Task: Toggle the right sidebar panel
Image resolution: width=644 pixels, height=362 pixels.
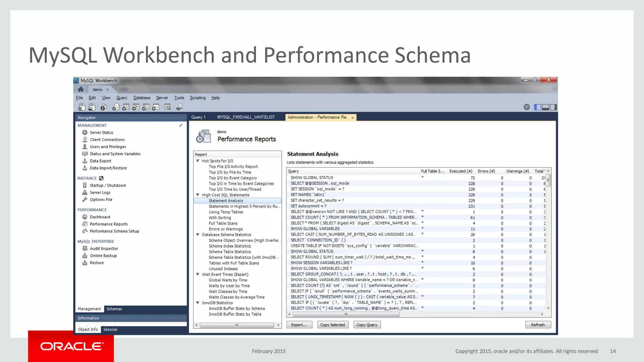Action: tap(553, 107)
